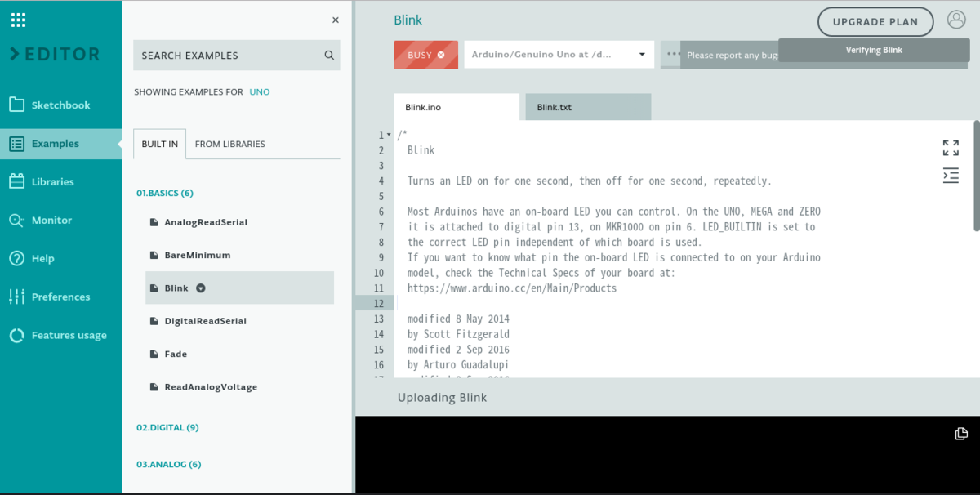980x495 pixels.
Task: Click the code editor vertical scrollbar
Action: click(976, 176)
